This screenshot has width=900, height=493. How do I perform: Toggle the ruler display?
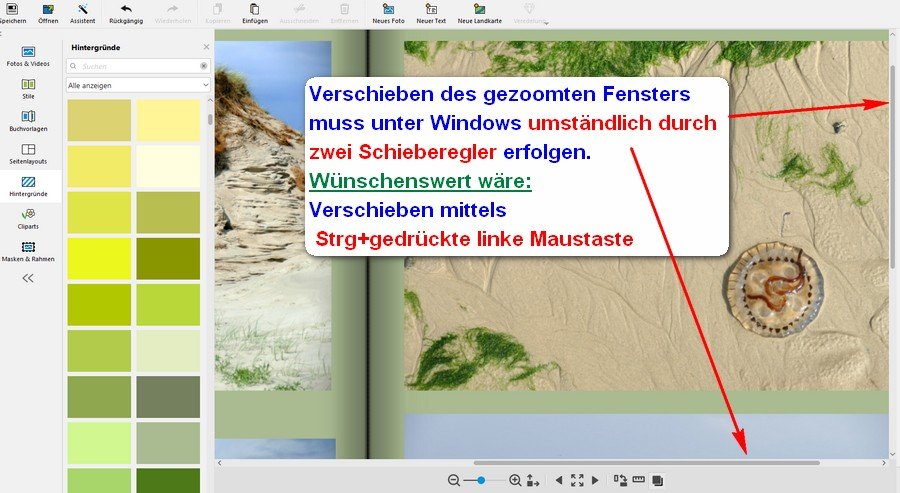(x=638, y=480)
